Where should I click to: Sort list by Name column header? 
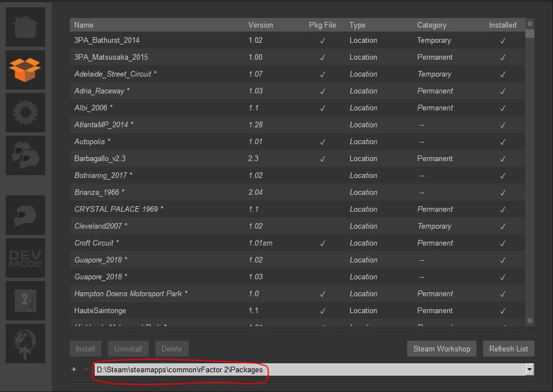(84, 25)
